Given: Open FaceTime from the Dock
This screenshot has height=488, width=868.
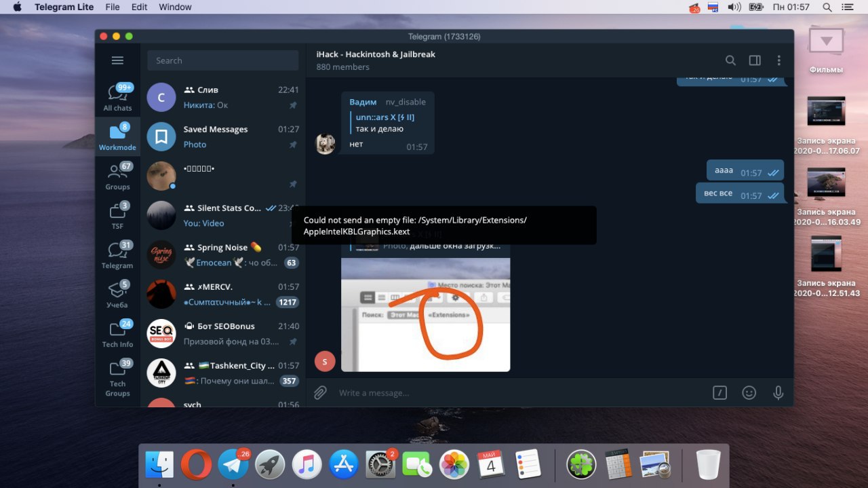Looking at the screenshot, I should [417, 465].
